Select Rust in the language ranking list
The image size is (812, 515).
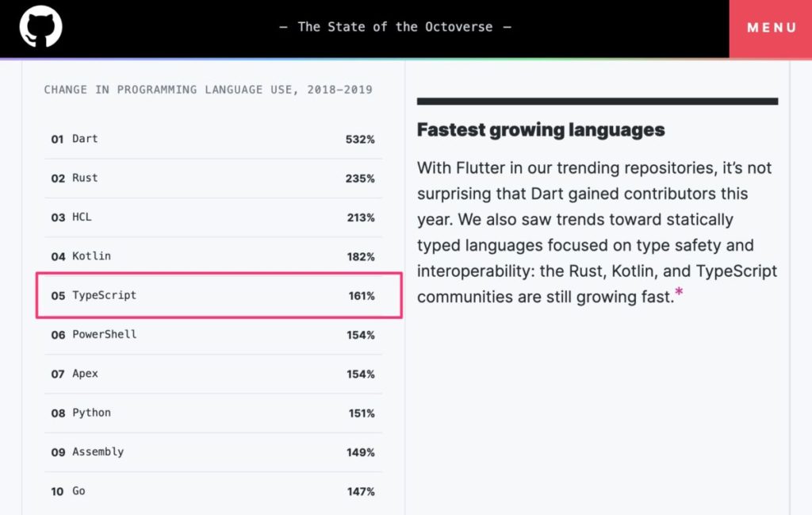(x=82, y=179)
